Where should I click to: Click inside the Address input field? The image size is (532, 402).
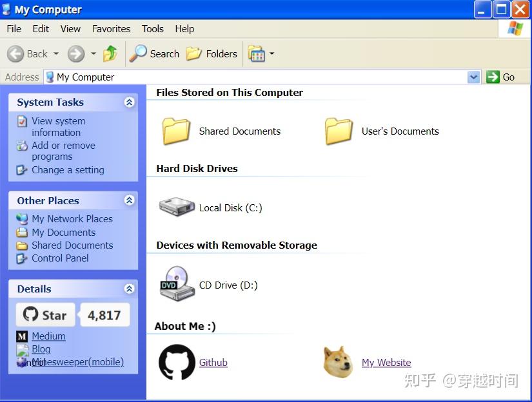point(193,77)
